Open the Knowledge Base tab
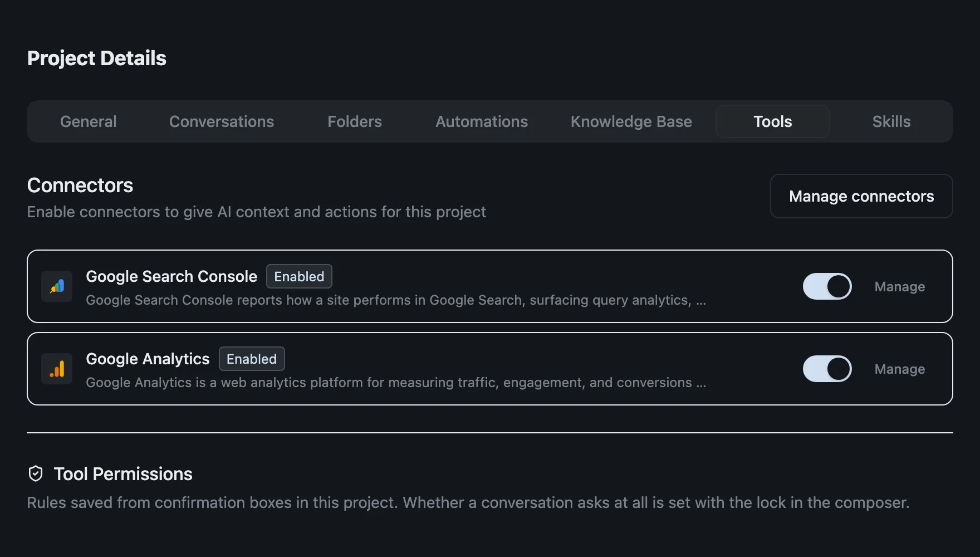980x557 pixels. [631, 121]
